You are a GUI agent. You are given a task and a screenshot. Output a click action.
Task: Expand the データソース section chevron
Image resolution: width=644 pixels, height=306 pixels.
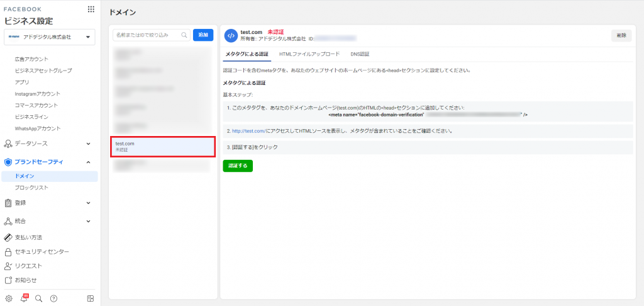pos(88,144)
